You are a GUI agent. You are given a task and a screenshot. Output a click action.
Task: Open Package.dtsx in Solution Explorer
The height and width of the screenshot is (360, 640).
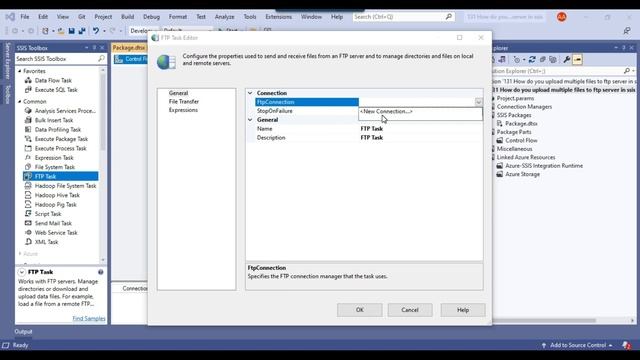(521, 123)
